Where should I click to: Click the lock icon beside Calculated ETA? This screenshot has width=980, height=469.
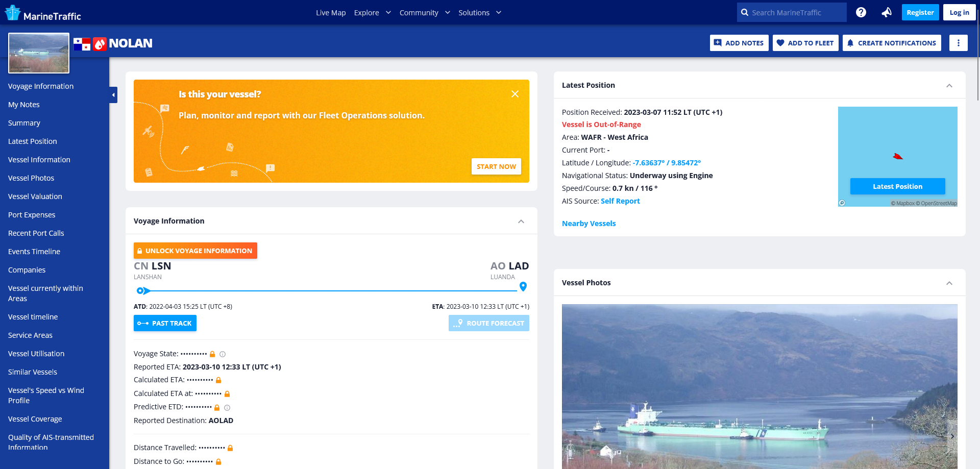pos(218,380)
